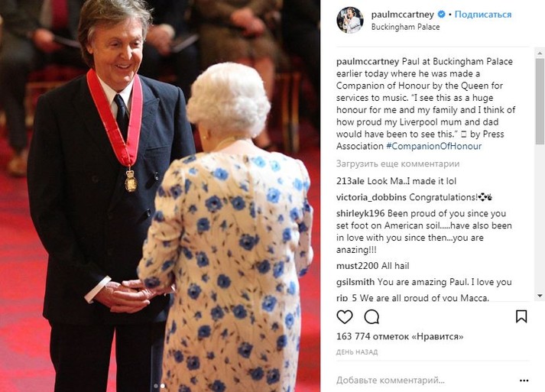Like the post with the heart icon
The width and height of the screenshot is (545, 392).
345,316
